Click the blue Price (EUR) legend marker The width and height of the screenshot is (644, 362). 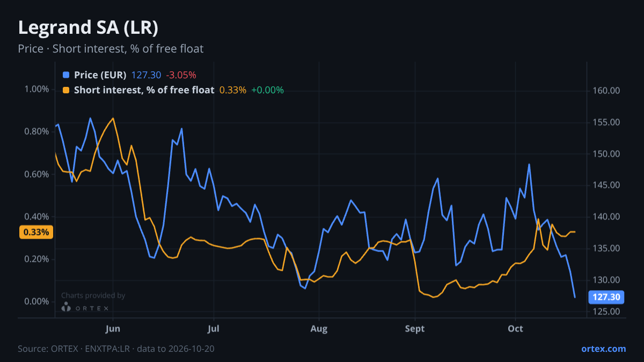(66, 75)
